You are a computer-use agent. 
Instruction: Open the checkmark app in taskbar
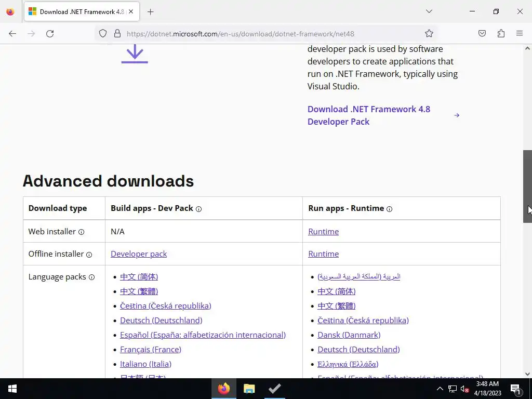tap(274, 389)
